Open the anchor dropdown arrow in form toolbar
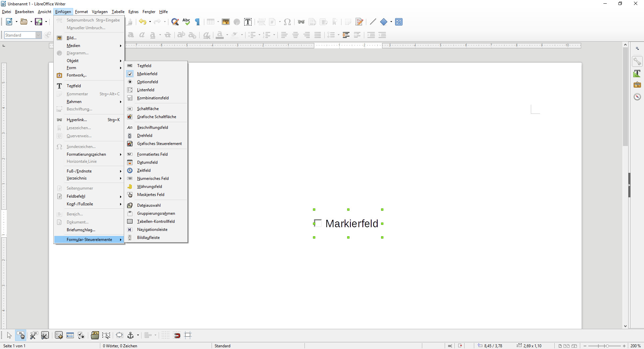 click(x=138, y=335)
